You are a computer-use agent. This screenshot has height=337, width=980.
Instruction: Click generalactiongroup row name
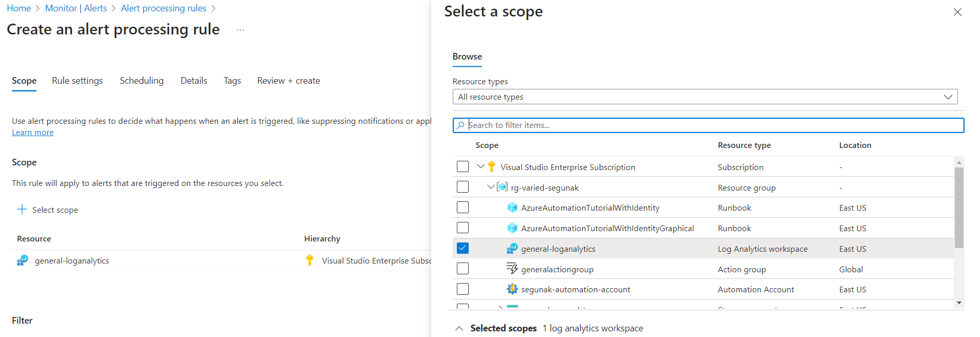coord(557,269)
